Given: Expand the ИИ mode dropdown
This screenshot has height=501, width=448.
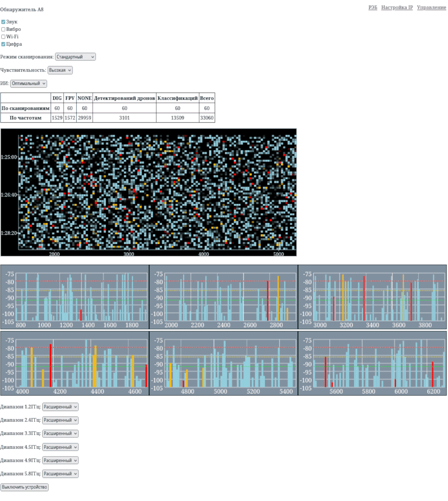Looking at the screenshot, I should tap(29, 84).
